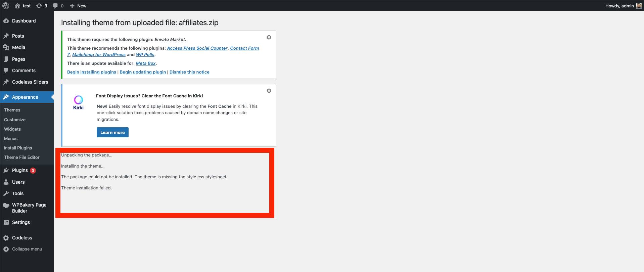Screen dimensions: 644x272
Task: Click the Appearance paintbrush icon
Action: tap(6, 97)
